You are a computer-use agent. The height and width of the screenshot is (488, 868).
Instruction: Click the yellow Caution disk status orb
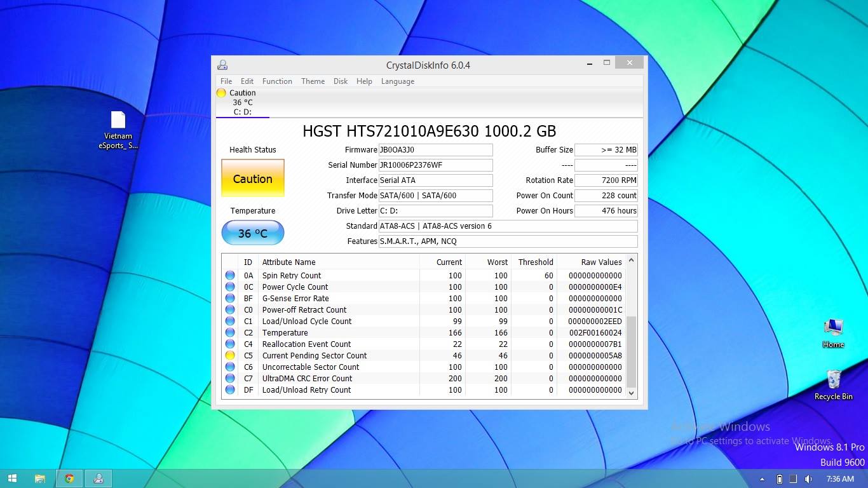click(221, 93)
